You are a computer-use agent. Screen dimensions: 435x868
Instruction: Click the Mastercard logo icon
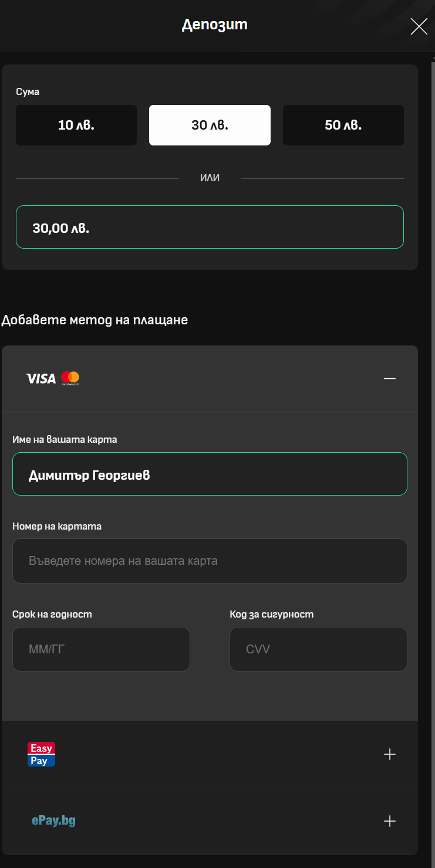point(70,378)
